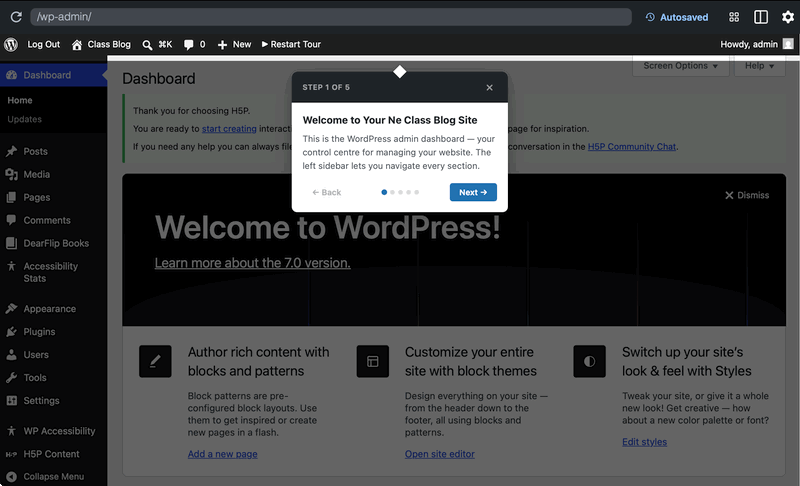Image resolution: width=800 pixels, height=486 pixels.
Task: Open the comments bubble in admin bar
Action: click(188, 45)
